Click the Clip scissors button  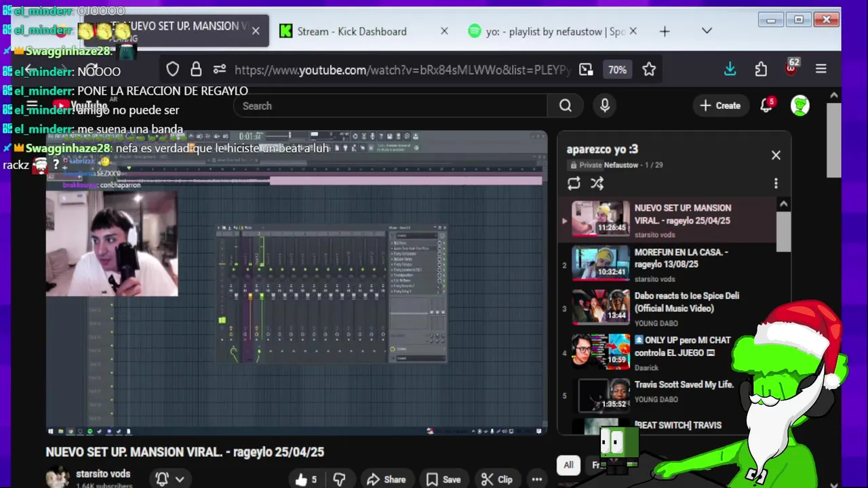(497, 479)
